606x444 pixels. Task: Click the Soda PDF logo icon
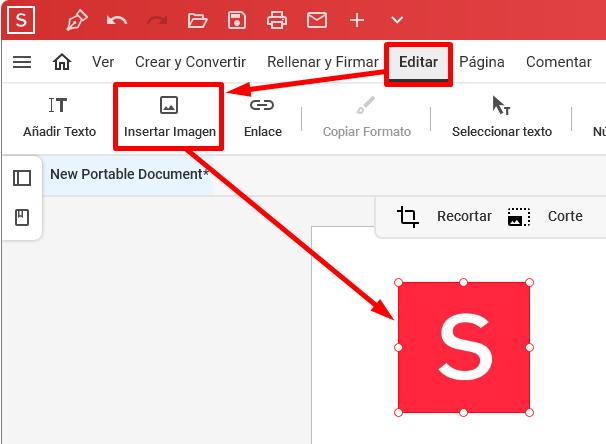click(21, 20)
